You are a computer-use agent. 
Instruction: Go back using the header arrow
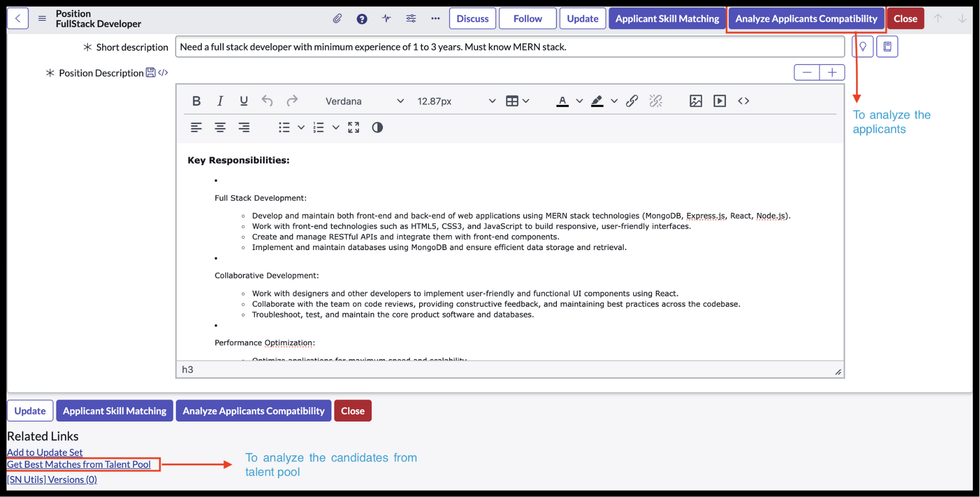point(18,19)
